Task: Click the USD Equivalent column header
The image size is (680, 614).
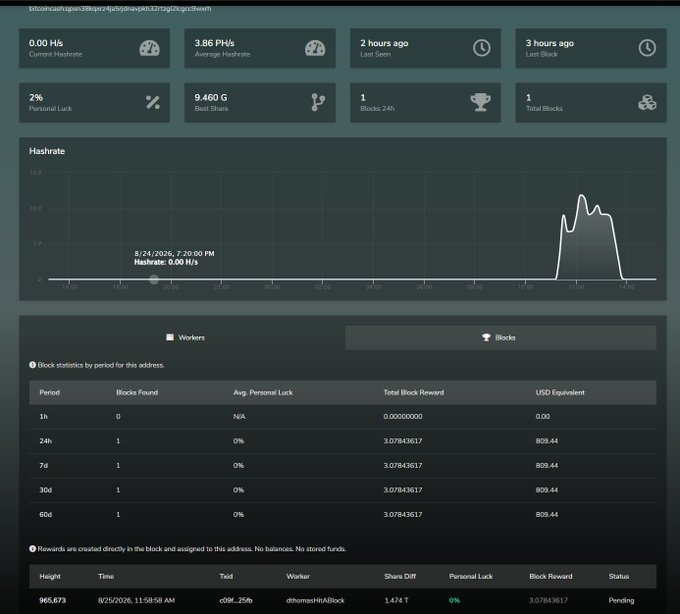Action: (x=560, y=392)
